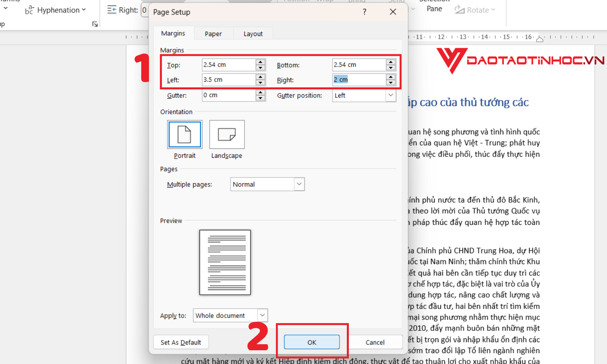The width and height of the screenshot is (607, 364).
Task: Switch to the Layout tab
Action: [x=253, y=34]
